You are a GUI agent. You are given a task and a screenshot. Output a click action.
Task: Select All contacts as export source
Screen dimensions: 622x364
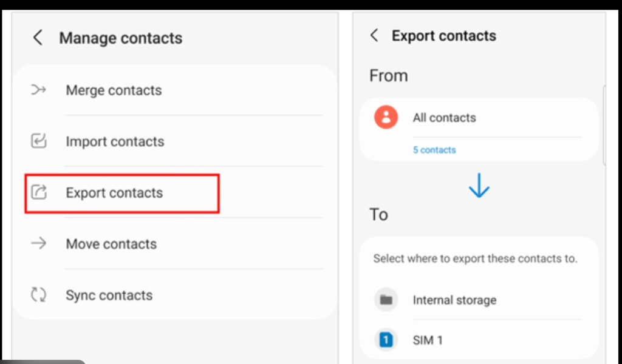pos(445,118)
